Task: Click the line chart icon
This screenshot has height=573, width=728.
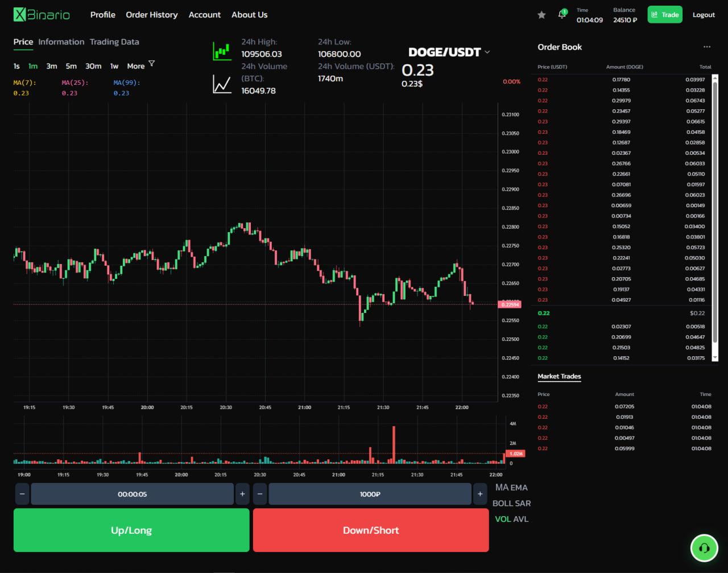Action: coord(222,85)
